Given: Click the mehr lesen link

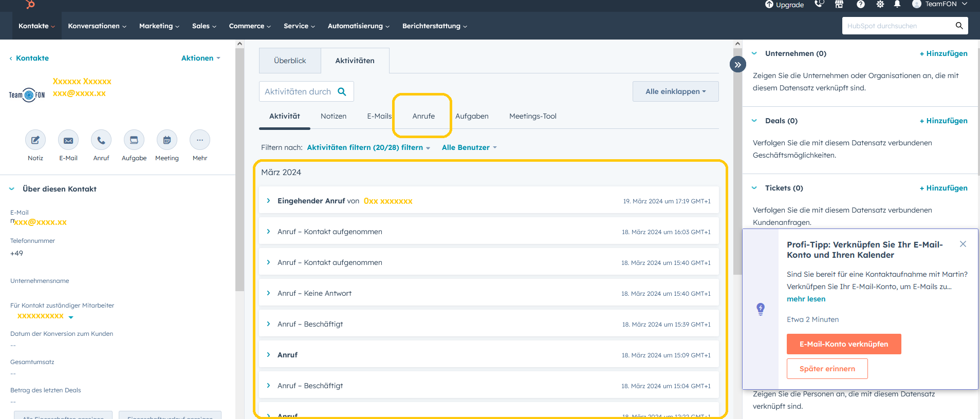Looking at the screenshot, I should click(806, 299).
